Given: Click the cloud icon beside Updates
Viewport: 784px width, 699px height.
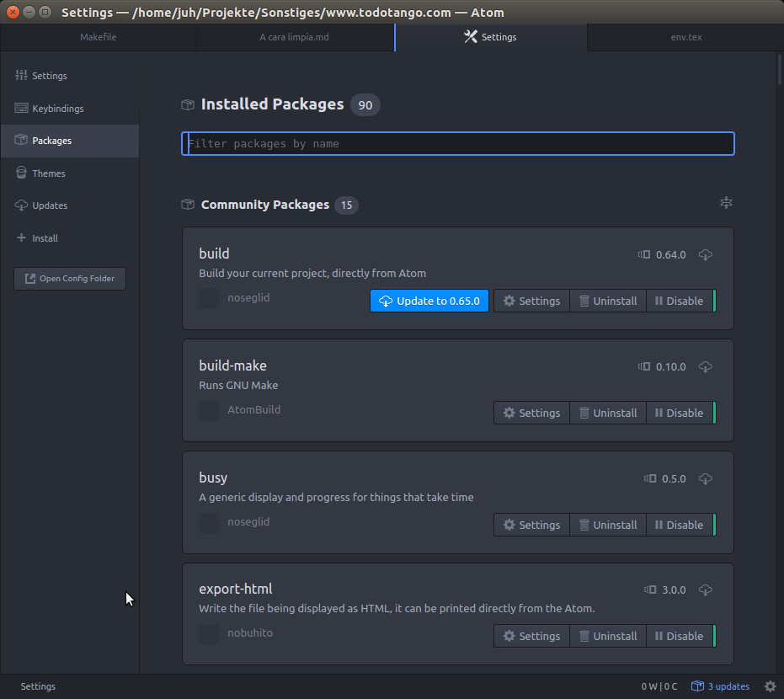Looking at the screenshot, I should tap(21, 205).
